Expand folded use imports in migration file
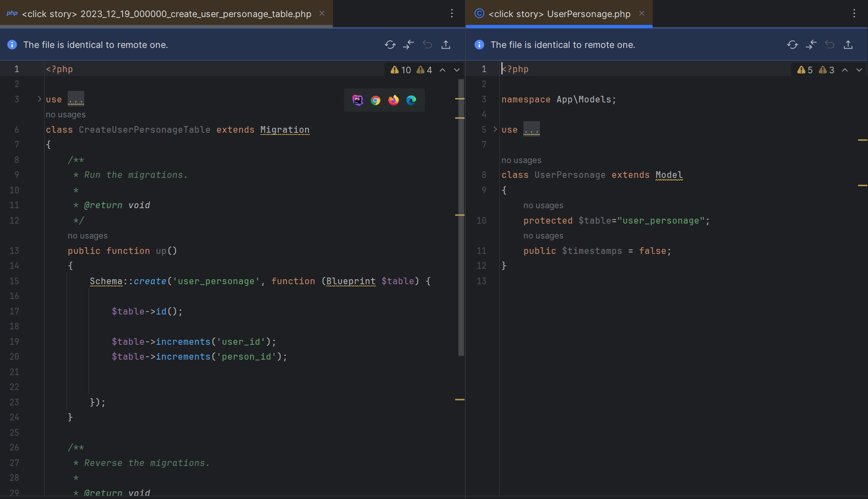This screenshot has height=499, width=868. tap(39, 99)
